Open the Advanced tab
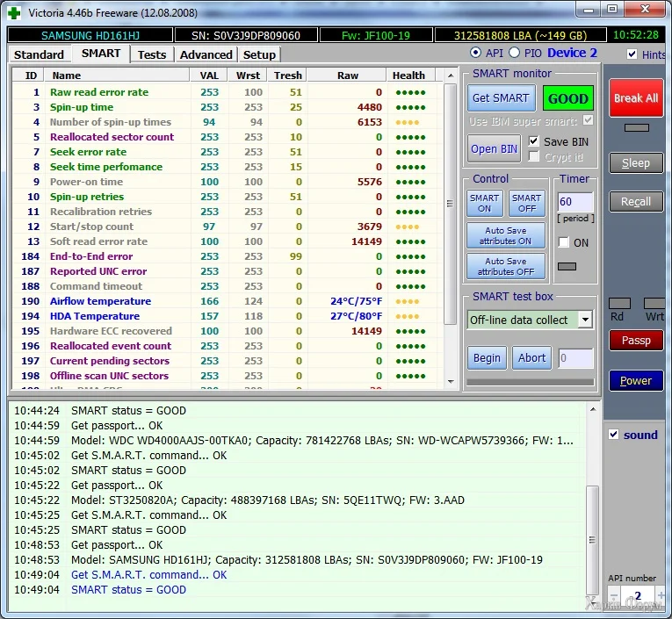Image resolution: width=672 pixels, height=619 pixels. (x=206, y=54)
